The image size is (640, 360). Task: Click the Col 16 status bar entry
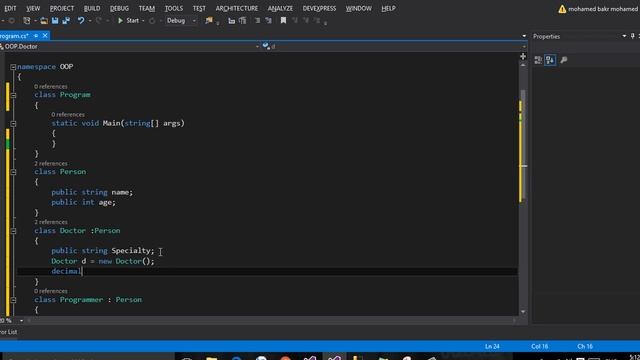540,347
